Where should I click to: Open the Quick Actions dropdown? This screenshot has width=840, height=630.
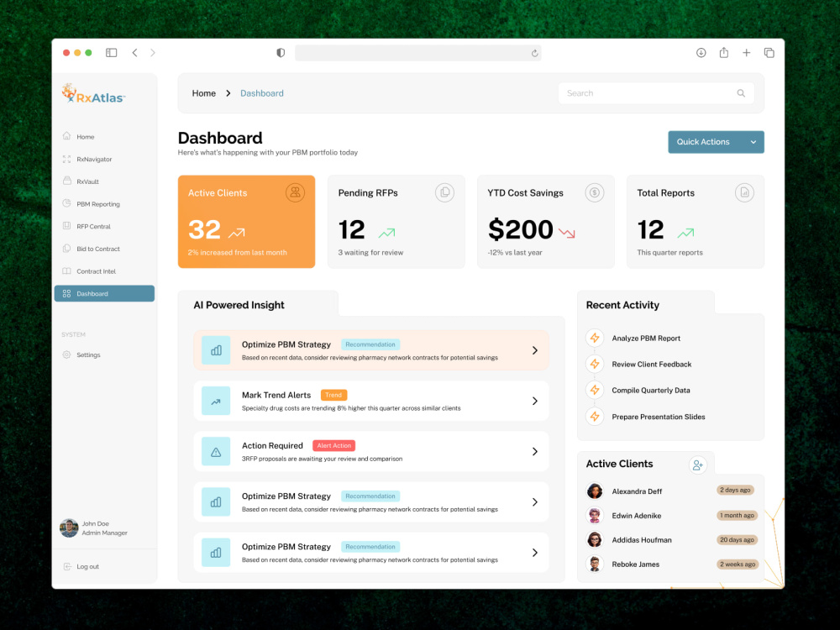tap(716, 142)
